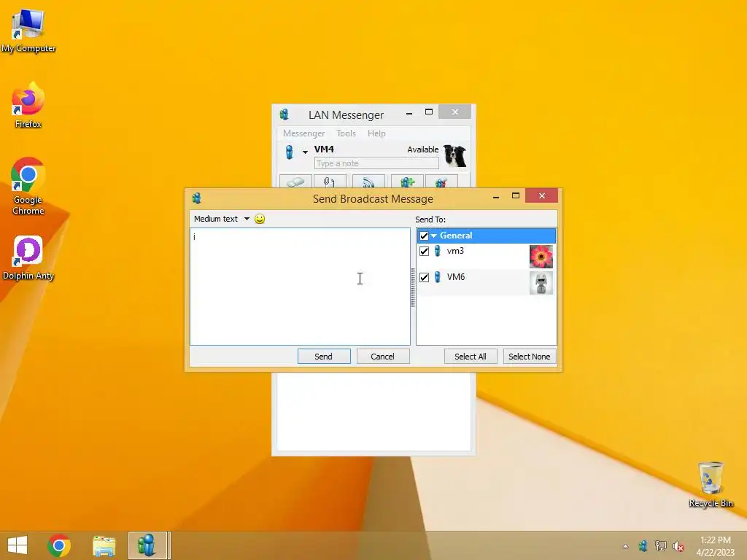747x560 pixels.
Task: Maximize the Send Broadcast Message window
Action: (x=516, y=195)
